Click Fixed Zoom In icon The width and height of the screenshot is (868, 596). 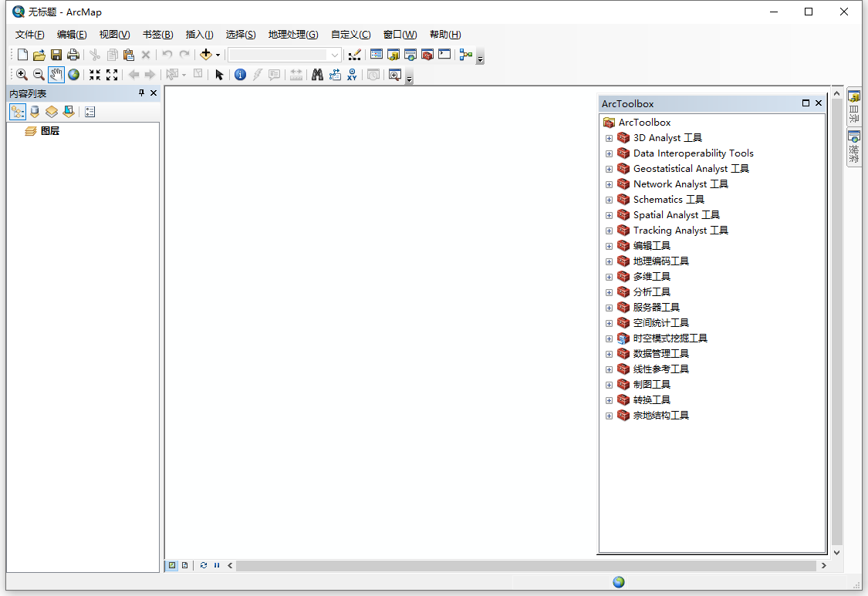(x=95, y=75)
